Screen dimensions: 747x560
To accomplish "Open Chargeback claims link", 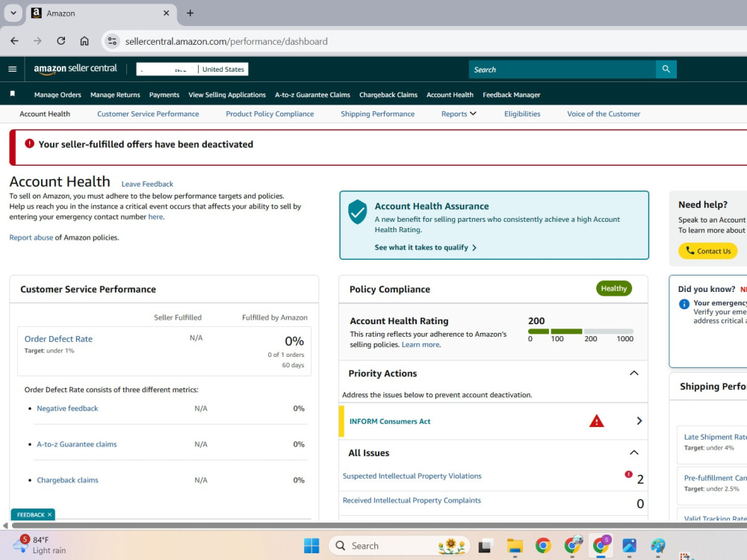I will tap(68, 480).
